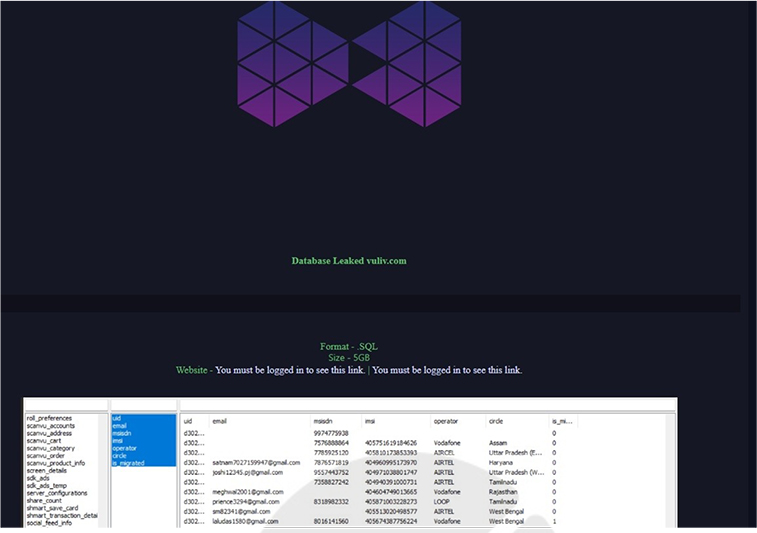
Task: Click the 'email' column header in the data grid
Action: [x=219, y=421]
